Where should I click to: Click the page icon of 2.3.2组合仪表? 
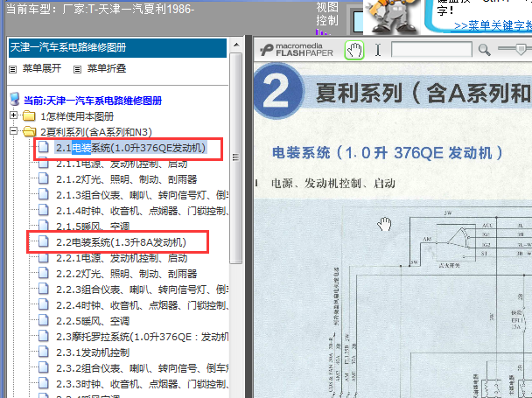click(x=44, y=367)
